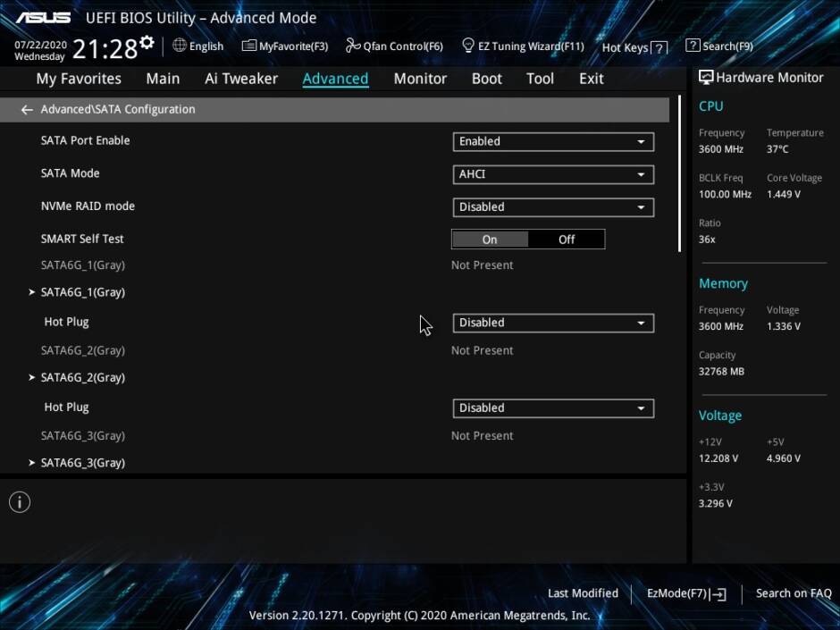Open the SATA Mode AHCI dropdown
Image resolution: width=840 pixels, height=630 pixels.
[553, 174]
